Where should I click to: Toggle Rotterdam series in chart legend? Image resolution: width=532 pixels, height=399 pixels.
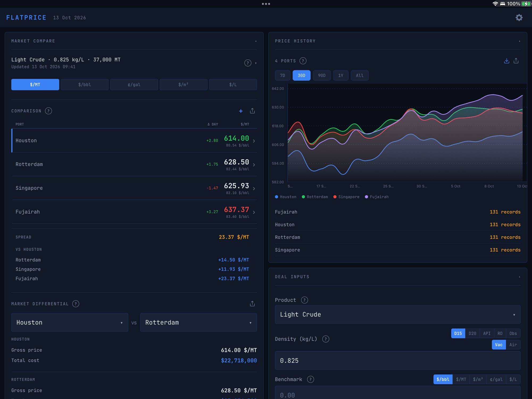tap(315, 197)
